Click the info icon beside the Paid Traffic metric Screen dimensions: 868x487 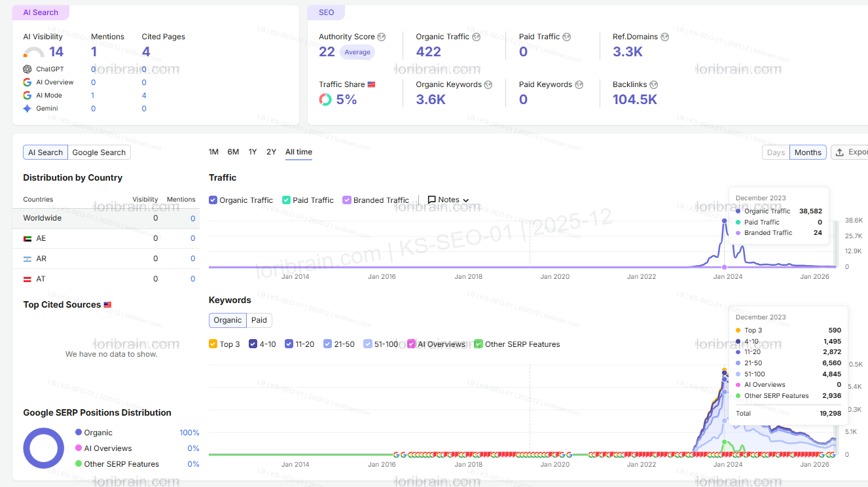point(567,37)
